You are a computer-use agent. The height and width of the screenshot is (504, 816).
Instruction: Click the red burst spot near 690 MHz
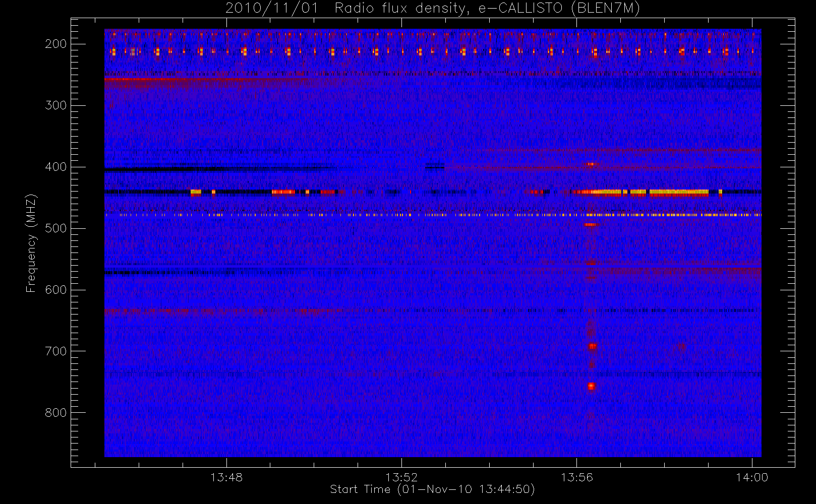593,346
